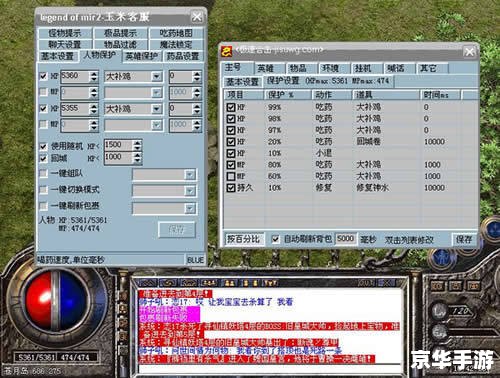Select the 修复神水 cell
This screenshot has height=378, width=500.
[x=373, y=188]
